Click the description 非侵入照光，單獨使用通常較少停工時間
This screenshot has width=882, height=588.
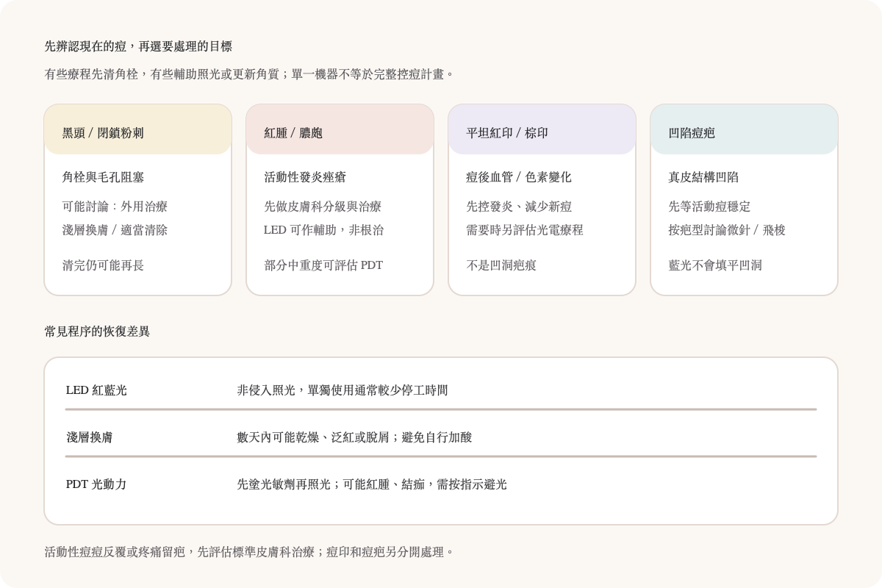tap(343, 390)
